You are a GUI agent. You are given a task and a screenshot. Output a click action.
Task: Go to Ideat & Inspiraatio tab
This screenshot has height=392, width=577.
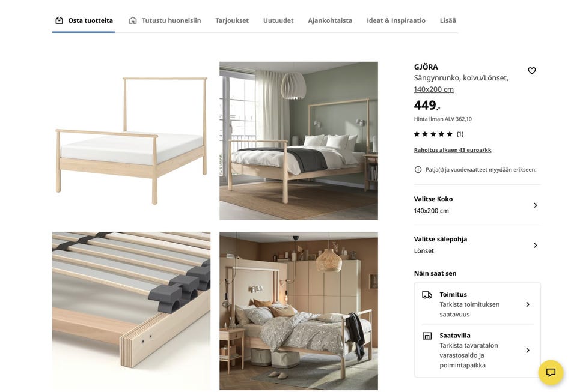pyautogui.click(x=396, y=20)
